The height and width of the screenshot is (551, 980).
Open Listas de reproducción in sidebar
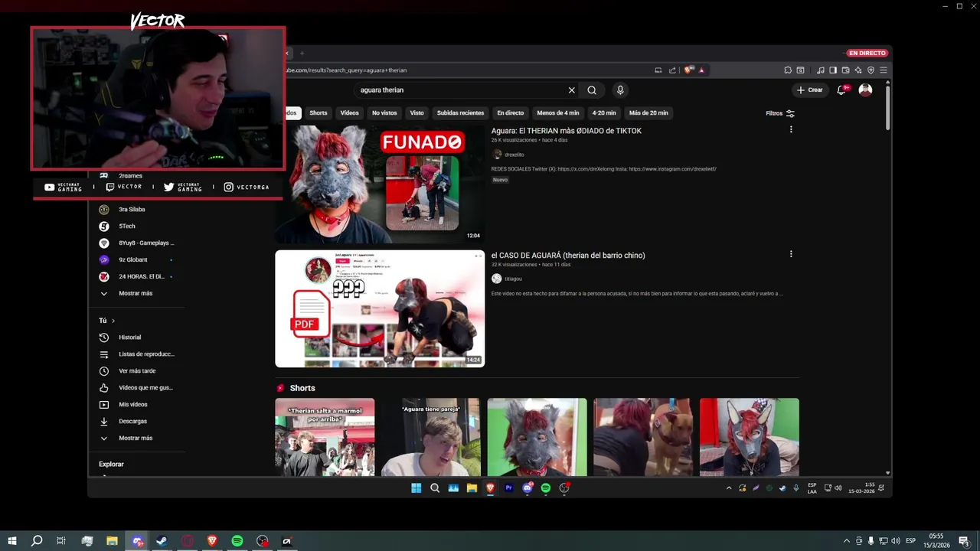136,354
